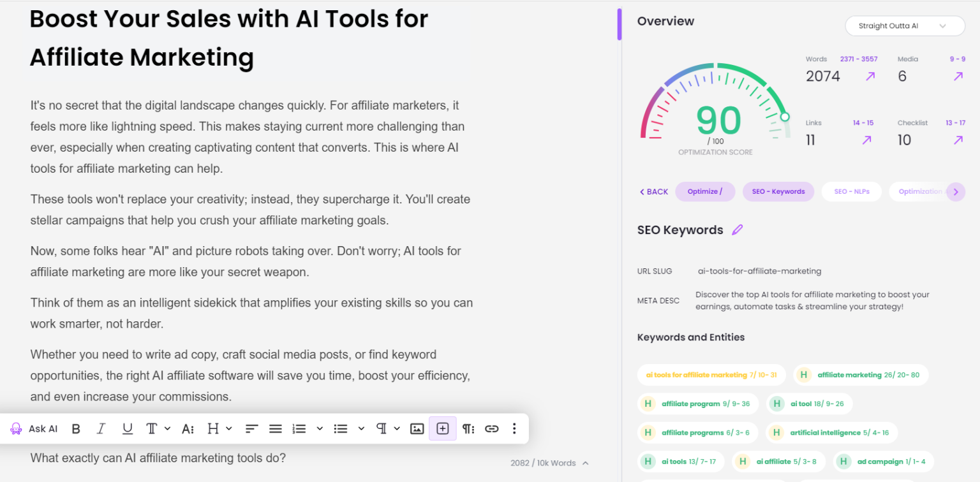
Task: Toggle italic formatting
Action: pos(101,429)
